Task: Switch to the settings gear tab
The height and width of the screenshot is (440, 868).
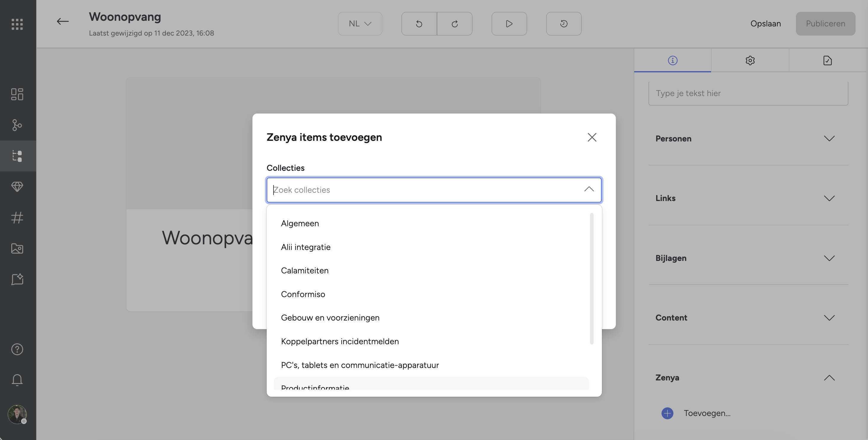Action: [750, 61]
